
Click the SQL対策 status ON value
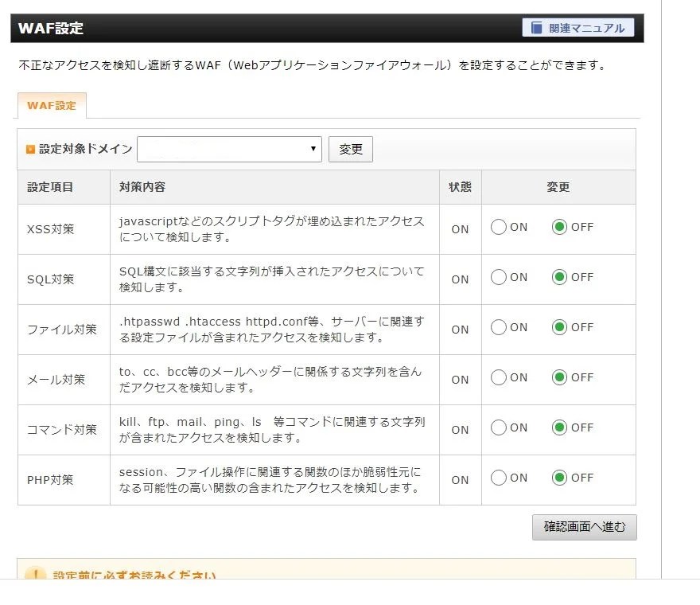point(460,279)
